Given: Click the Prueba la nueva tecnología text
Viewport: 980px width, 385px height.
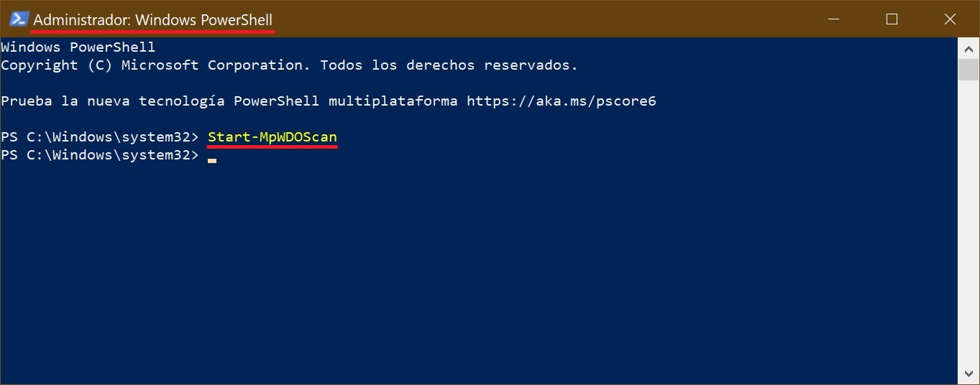Looking at the screenshot, I should pos(113,101).
